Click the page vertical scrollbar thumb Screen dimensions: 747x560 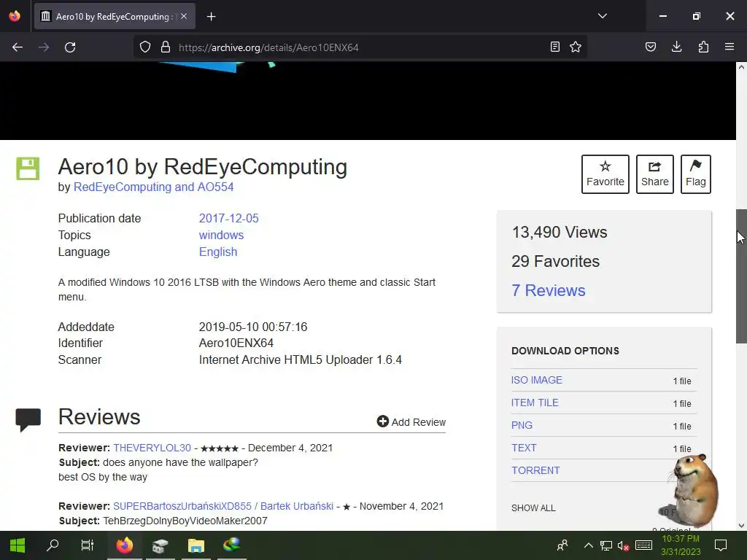point(741,276)
